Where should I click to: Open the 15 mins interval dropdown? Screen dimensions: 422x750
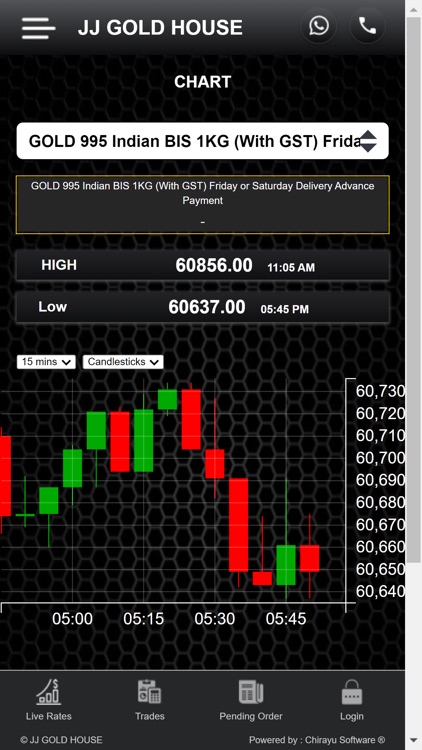[46, 362]
